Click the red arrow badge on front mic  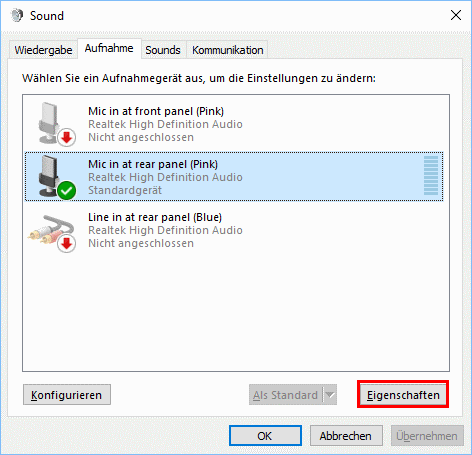pos(67,137)
